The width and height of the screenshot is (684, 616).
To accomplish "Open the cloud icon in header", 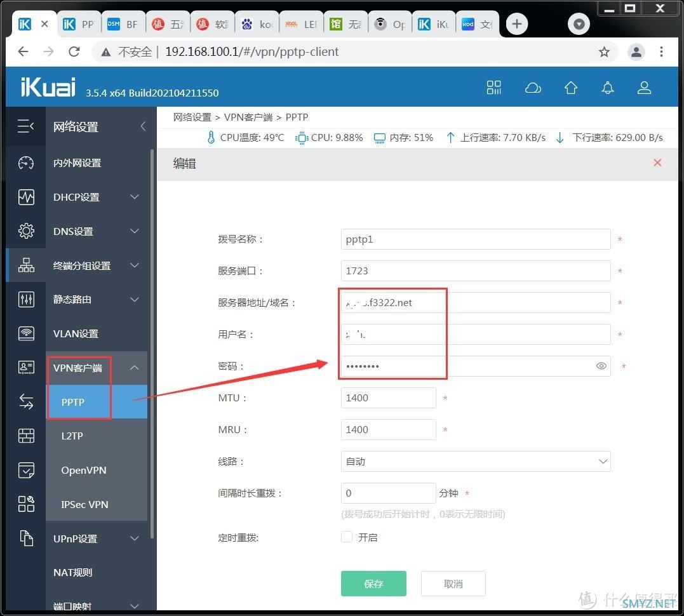I will click(533, 88).
